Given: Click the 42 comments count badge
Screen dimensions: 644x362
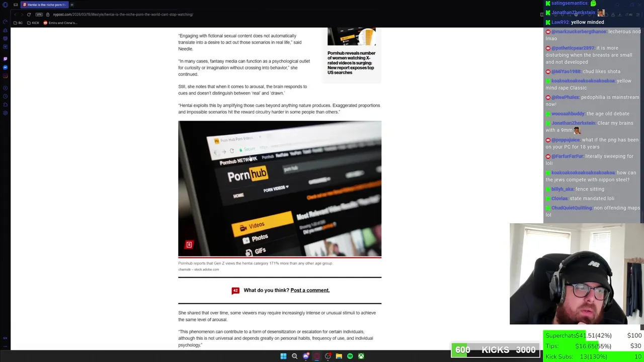Looking at the screenshot, I should click(x=235, y=290).
